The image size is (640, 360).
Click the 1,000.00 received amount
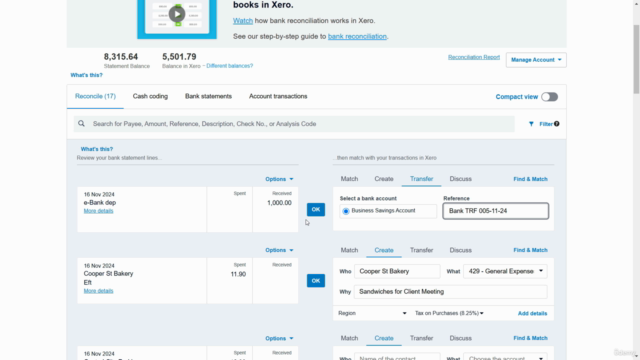click(279, 203)
